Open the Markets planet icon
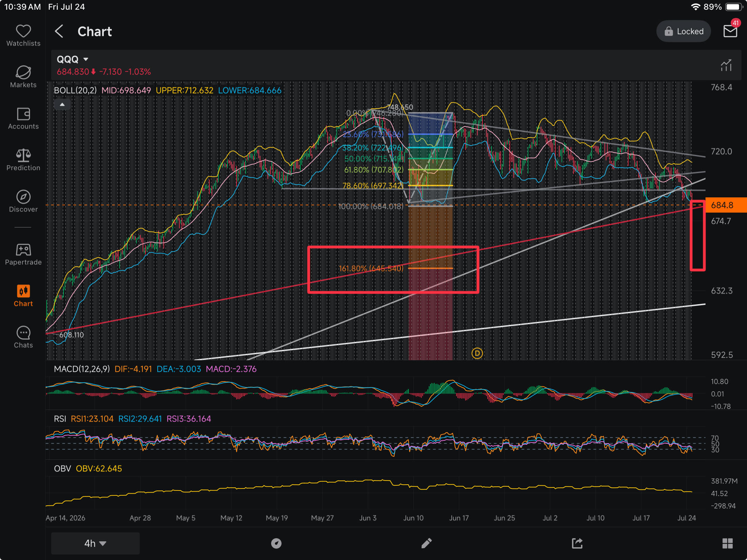Image resolution: width=747 pixels, height=560 pixels. [23, 73]
